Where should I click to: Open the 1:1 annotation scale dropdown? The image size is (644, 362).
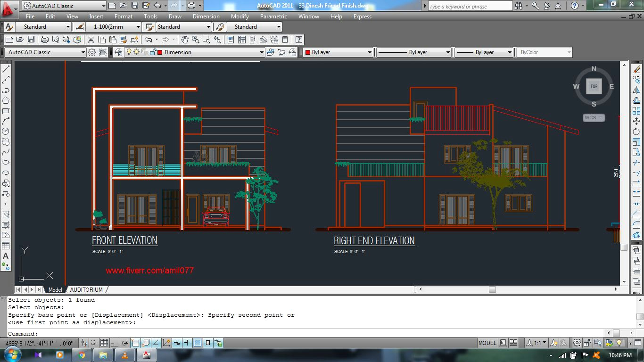point(537,343)
